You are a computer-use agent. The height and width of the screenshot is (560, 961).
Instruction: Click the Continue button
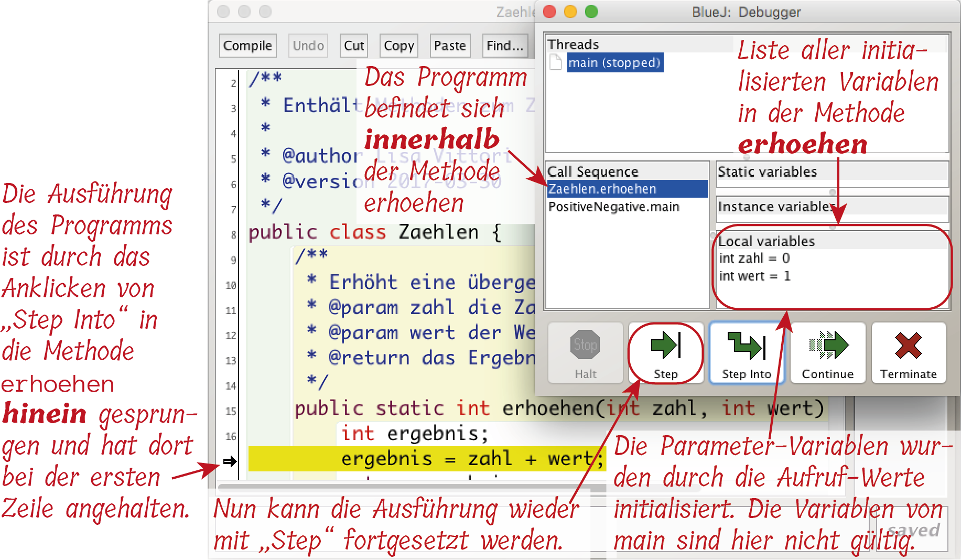click(828, 353)
